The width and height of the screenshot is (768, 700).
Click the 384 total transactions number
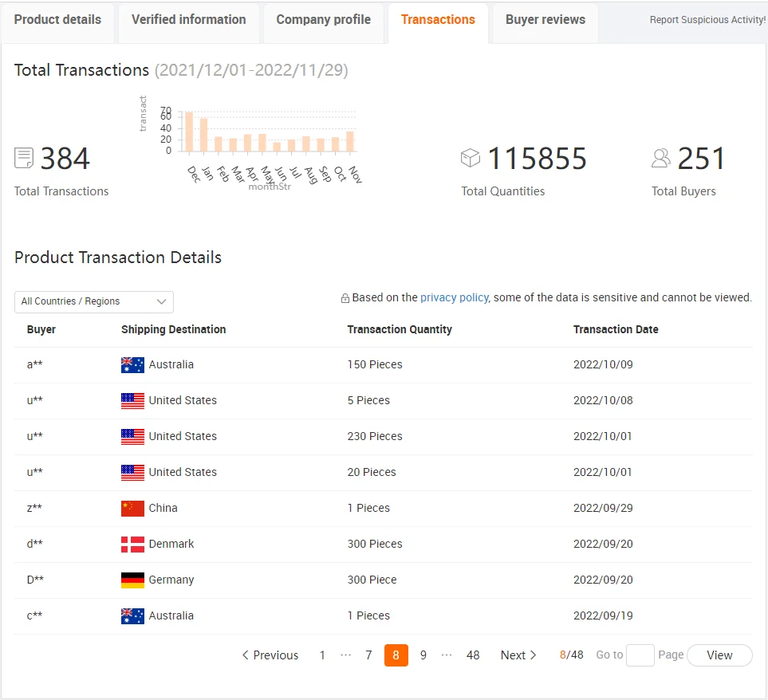pyautogui.click(x=65, y=159)
